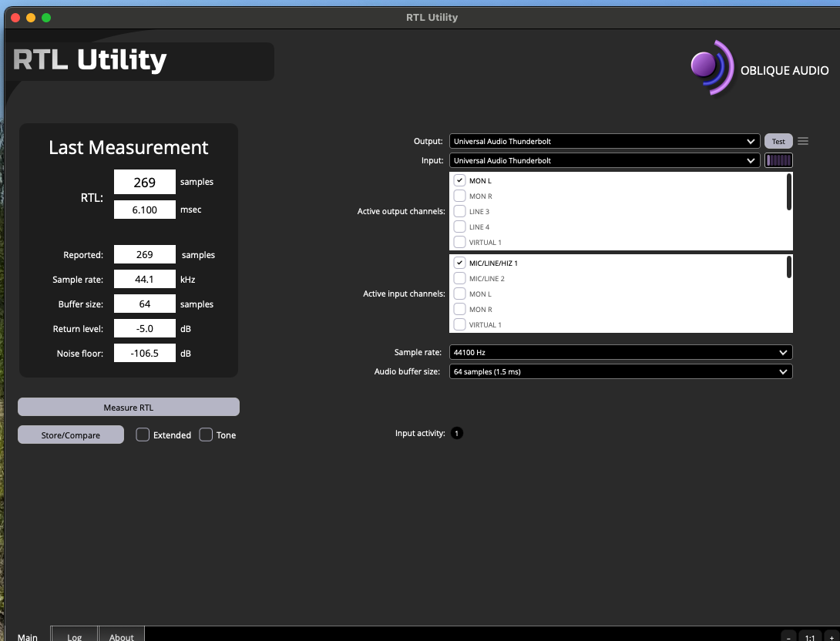The width and height of the screenshot is (840, 641).
Task: Click the Measure RTL button
Action: 129,407
